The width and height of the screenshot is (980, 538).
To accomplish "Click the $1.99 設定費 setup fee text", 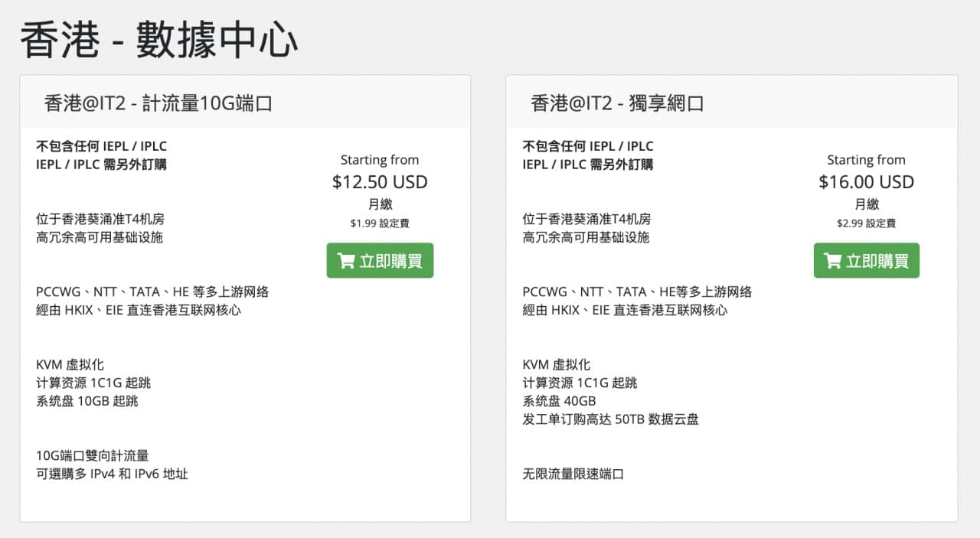I will coord(380,223).
